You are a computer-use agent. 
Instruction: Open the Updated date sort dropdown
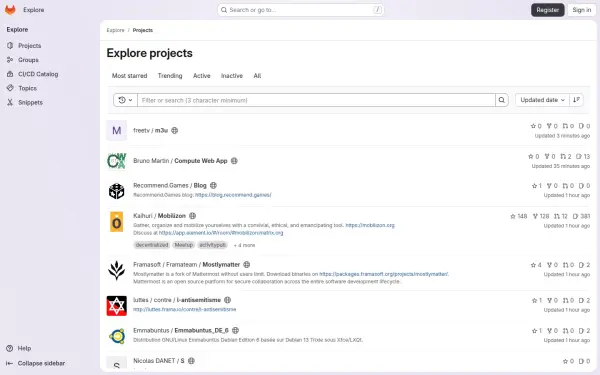tap(542, 100)
